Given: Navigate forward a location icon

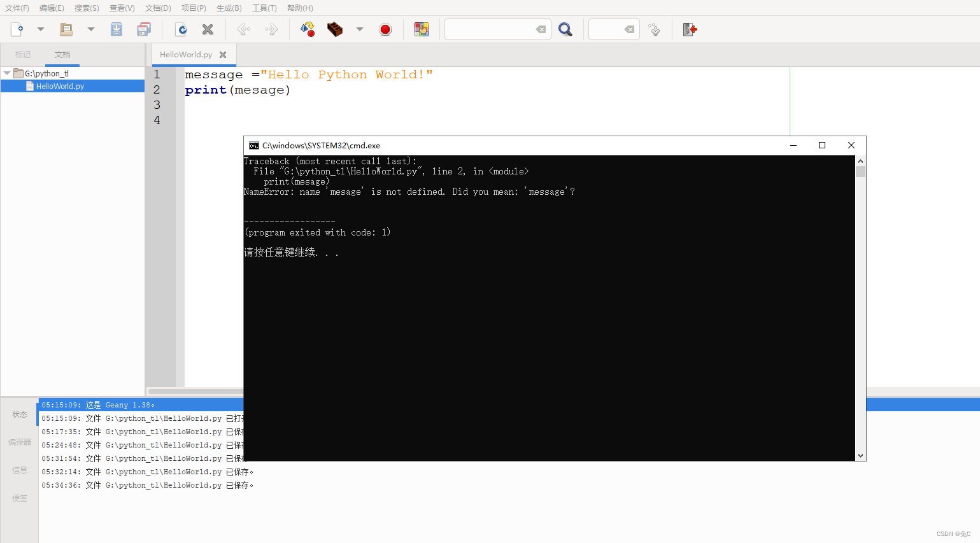Looking at the screenshot, I should point(271,29).
